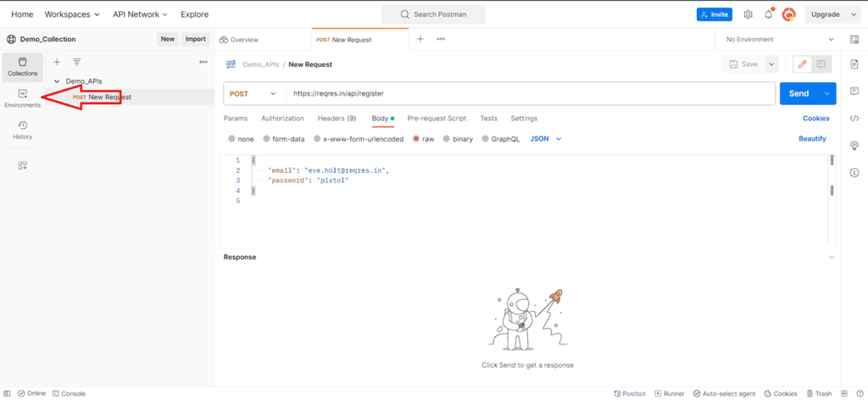The width and height of the screenshot is (868, 400).
Task: Switch to the Overview tab
Action: (239, 40)
